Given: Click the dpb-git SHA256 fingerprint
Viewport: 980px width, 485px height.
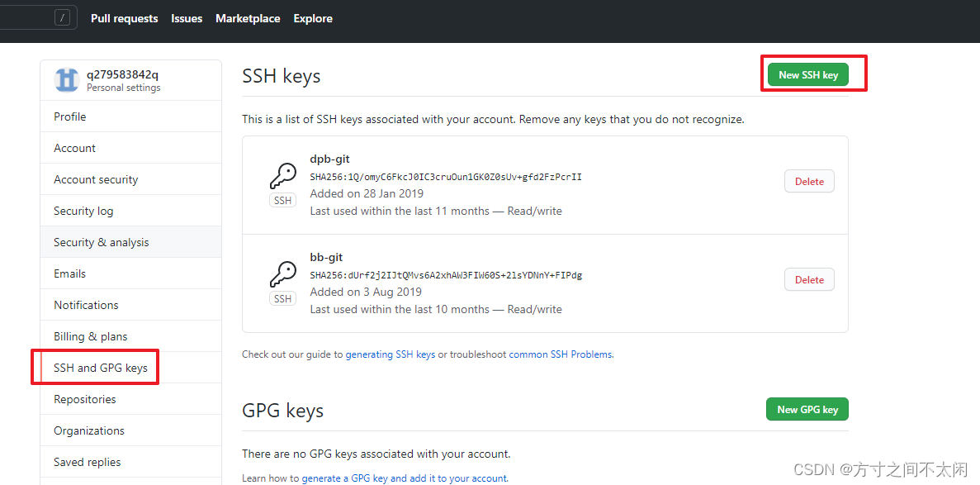Looking at the screenshot, I should [446, 177].
